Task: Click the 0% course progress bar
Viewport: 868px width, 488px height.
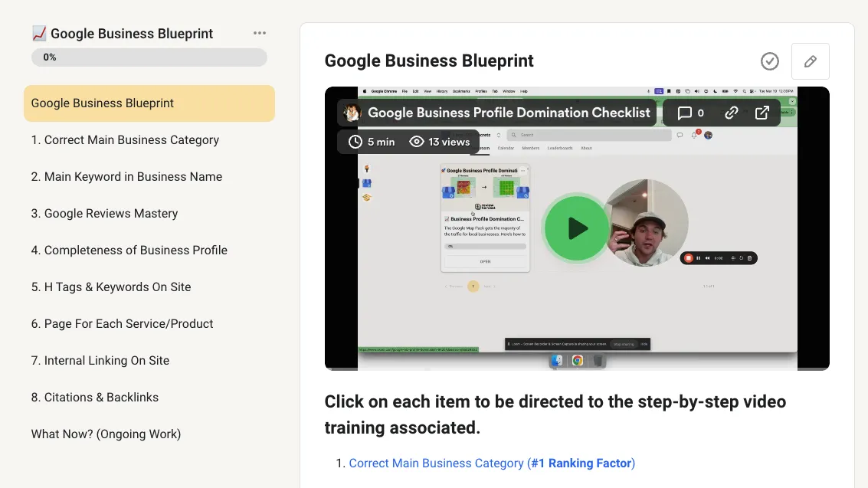Action: (149, 57)
